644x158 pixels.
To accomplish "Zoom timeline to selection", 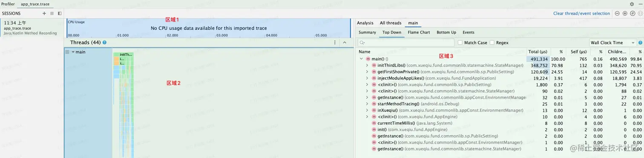I will [640, 14].
